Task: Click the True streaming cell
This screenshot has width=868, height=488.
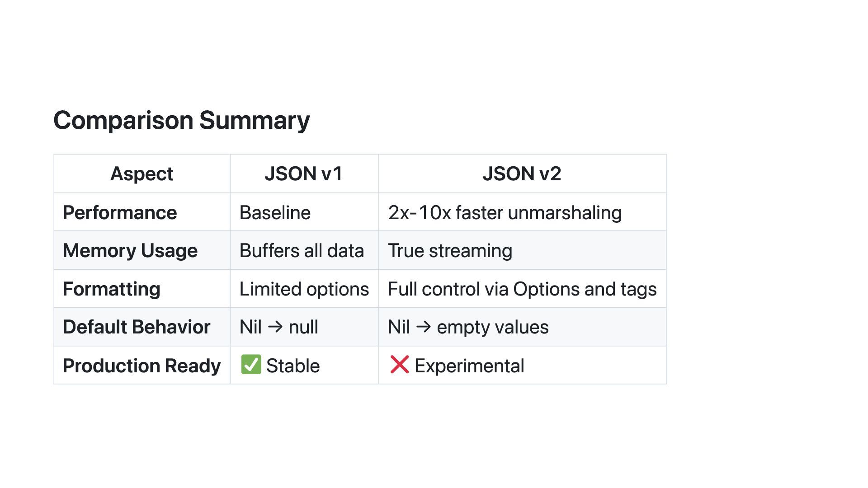Action: [x=450, y=251]
